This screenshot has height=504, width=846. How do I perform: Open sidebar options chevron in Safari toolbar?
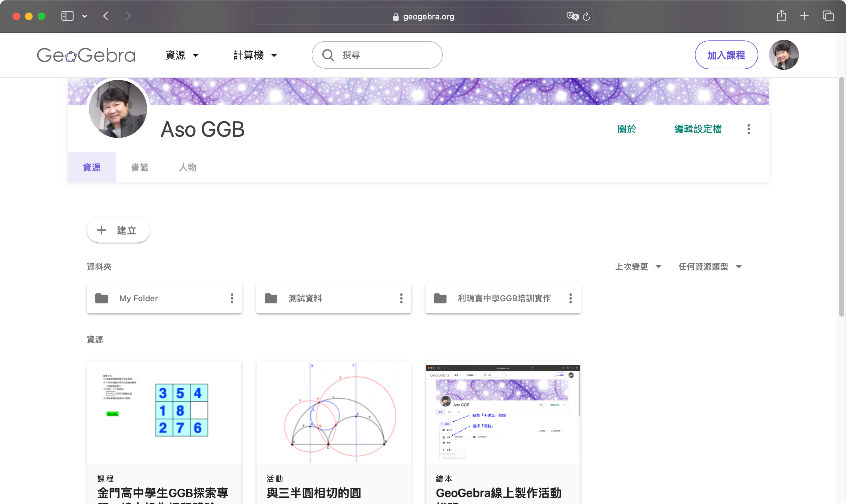(x=85, y=16)
